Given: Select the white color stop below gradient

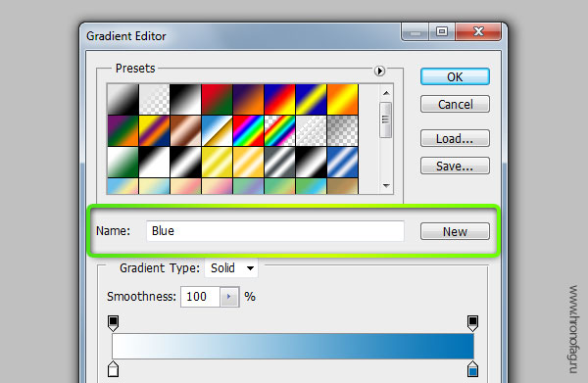Looking at the screenshot, I should 114,369.
